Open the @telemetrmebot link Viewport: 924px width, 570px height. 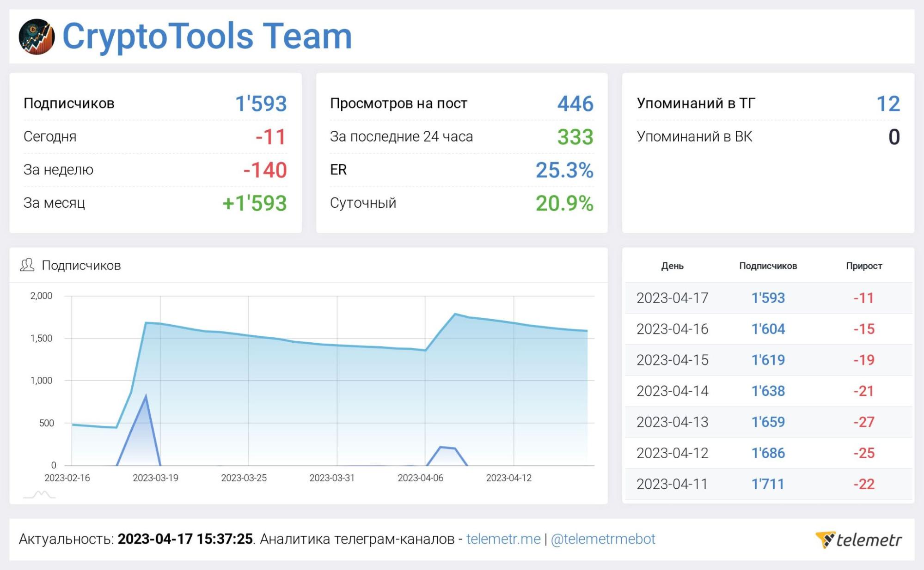coord(603,539)
